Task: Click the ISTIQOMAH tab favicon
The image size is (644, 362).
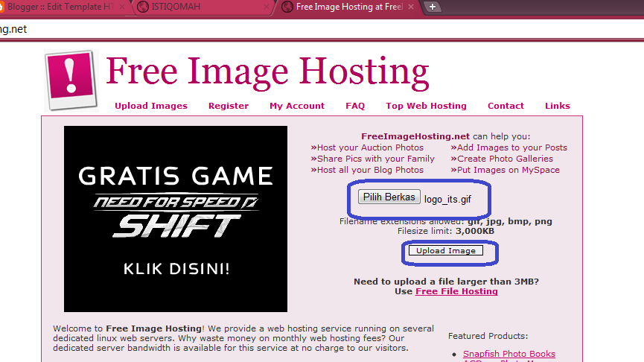Action: pyautogui.click(x=142, y=7)
